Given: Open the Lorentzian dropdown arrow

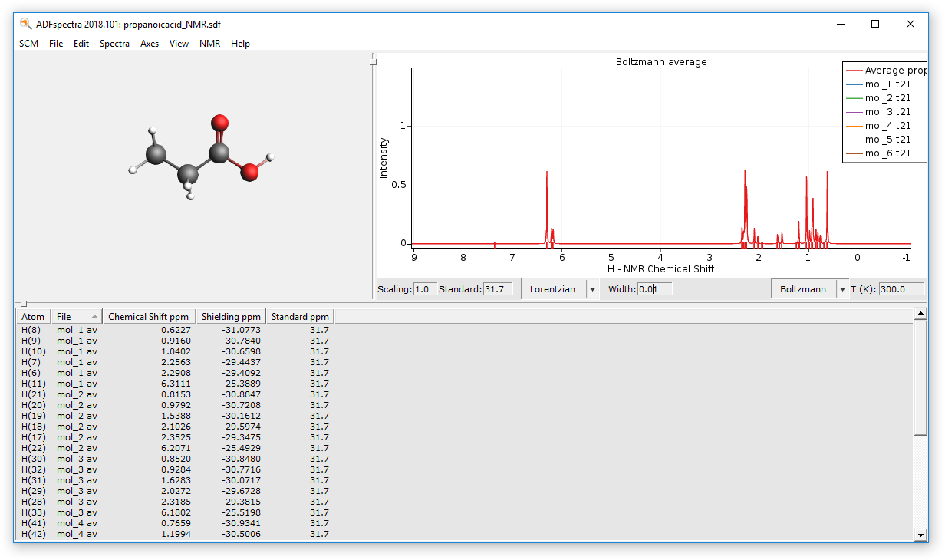Looking at the screenshot, I should click(592, 289).
